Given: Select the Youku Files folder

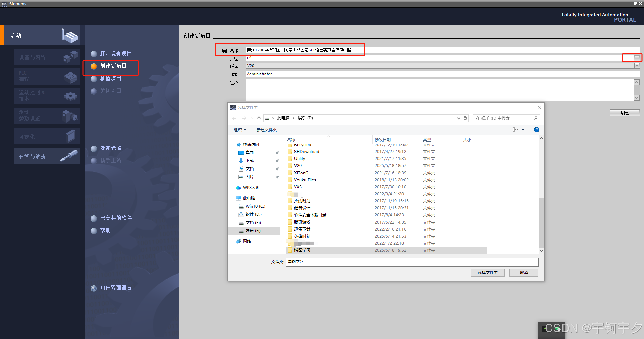Looking at the screenshot, I should point(305,180).
